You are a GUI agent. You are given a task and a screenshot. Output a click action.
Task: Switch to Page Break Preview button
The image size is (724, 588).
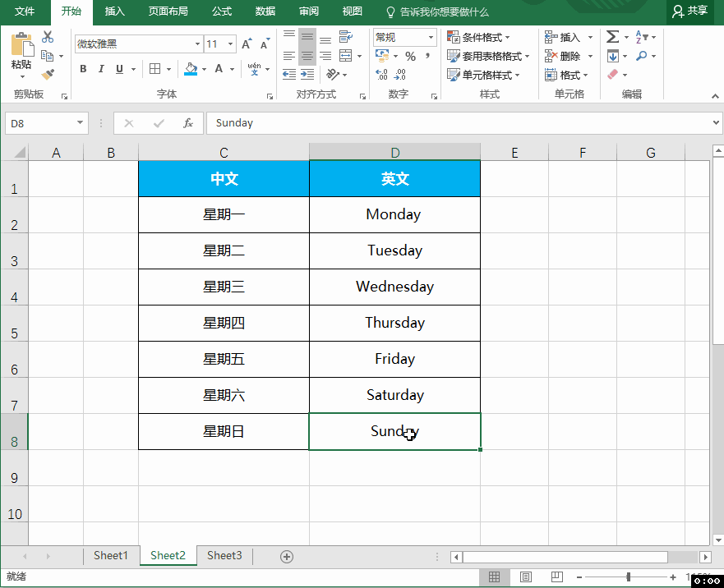pos(557,577)
